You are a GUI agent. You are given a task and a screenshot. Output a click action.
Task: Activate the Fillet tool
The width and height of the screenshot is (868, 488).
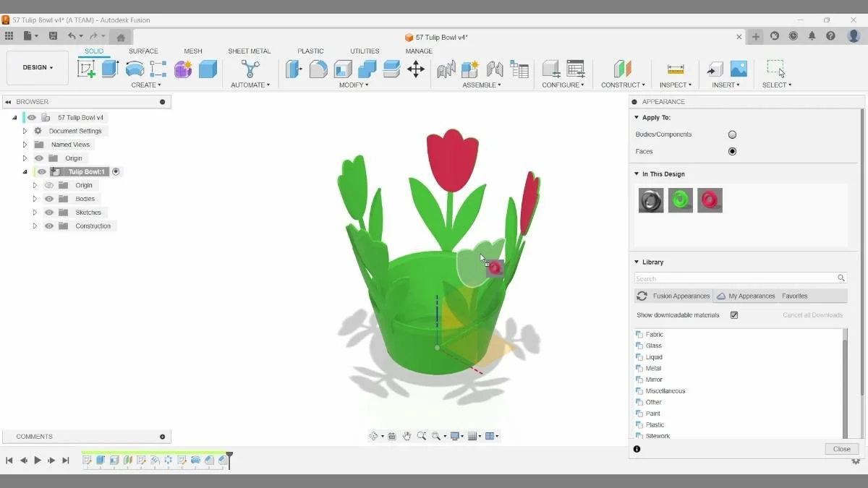tap(318, 69)
